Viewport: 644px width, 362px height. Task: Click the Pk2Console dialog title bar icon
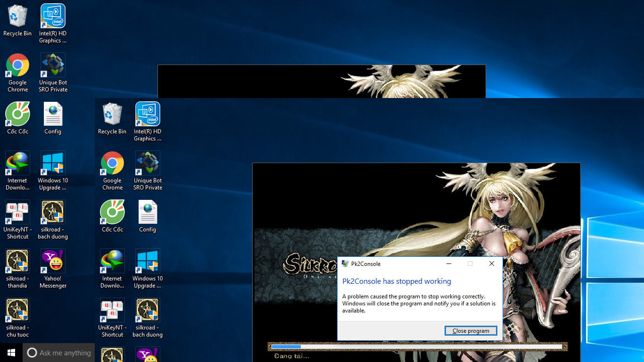click(x=345, y=263)
